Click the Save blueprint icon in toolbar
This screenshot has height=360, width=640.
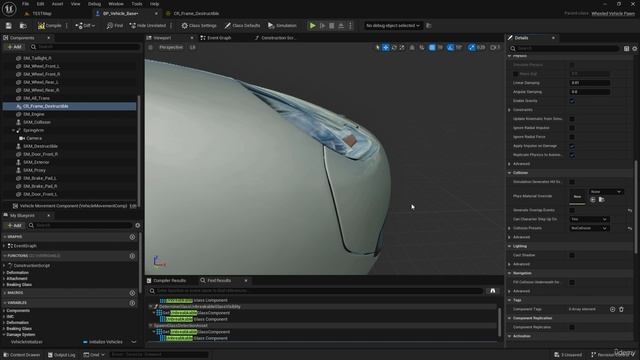click(x=9, y=26)
